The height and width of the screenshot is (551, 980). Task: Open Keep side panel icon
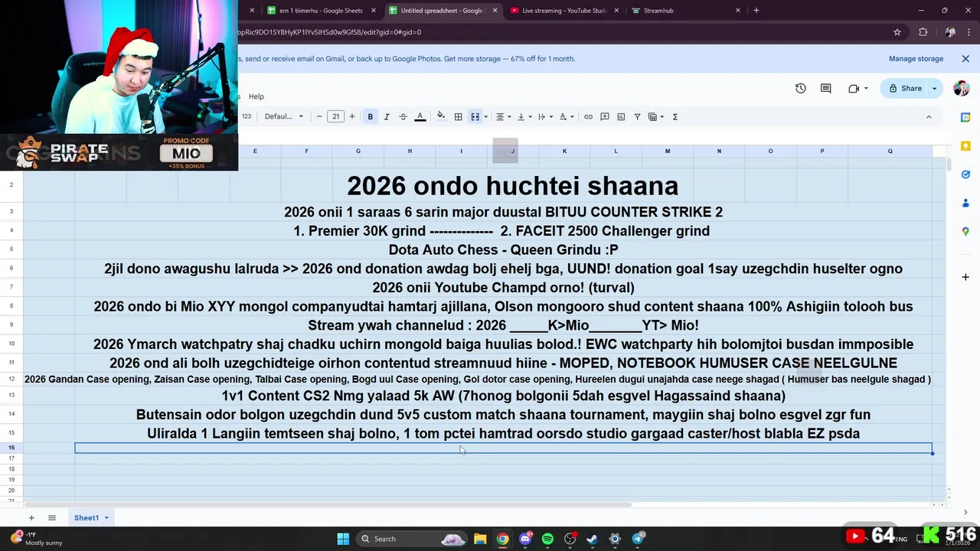point(965,145)
